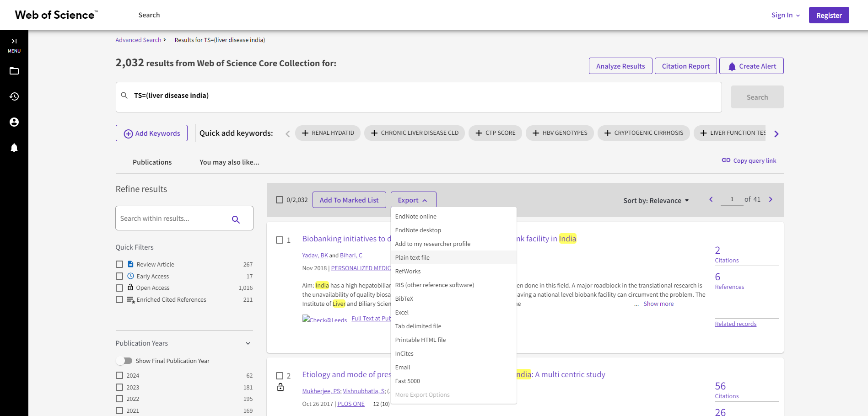Collapse the Publication Years section
868x416 pixels.
[248, 343]
